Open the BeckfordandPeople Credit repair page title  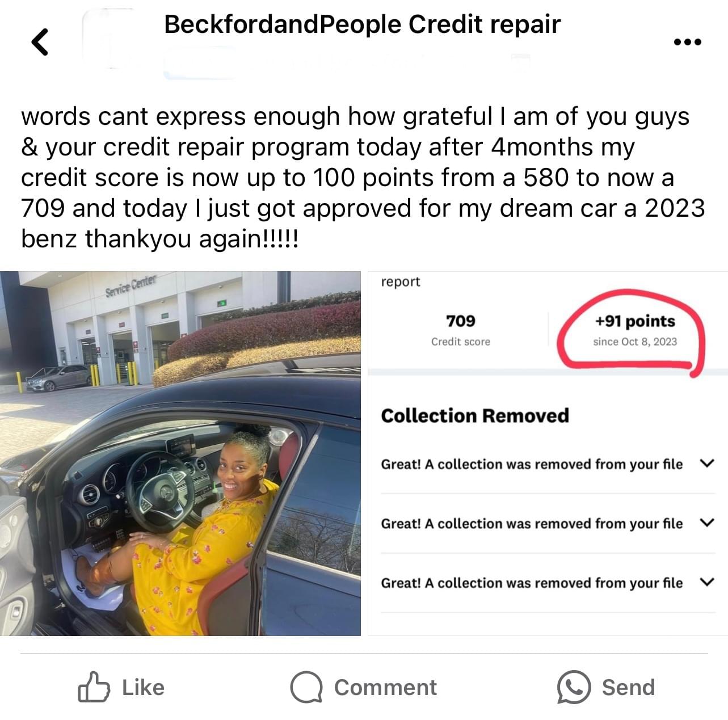coord(362,24)
